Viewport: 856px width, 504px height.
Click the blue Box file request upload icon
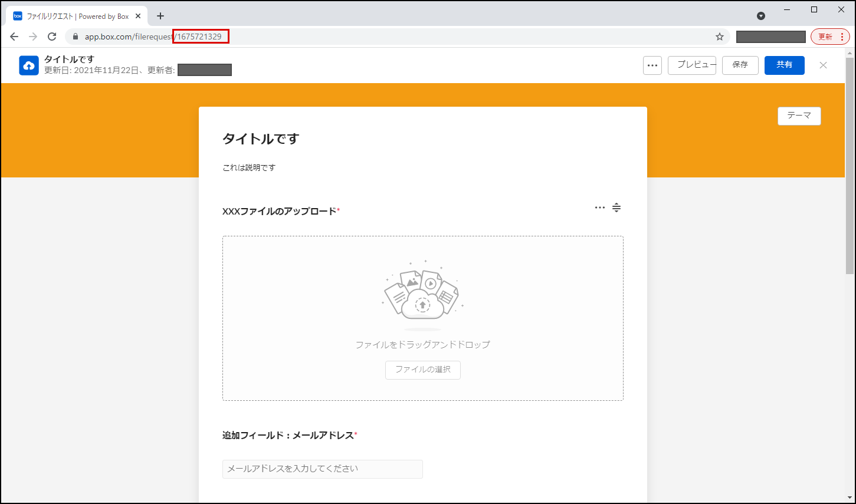point(29,65)
